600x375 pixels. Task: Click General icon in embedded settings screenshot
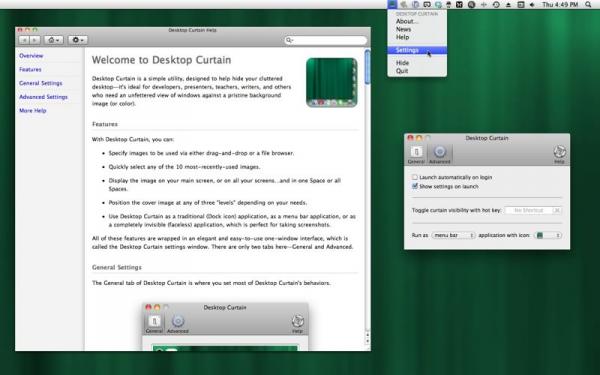[154, 324]
